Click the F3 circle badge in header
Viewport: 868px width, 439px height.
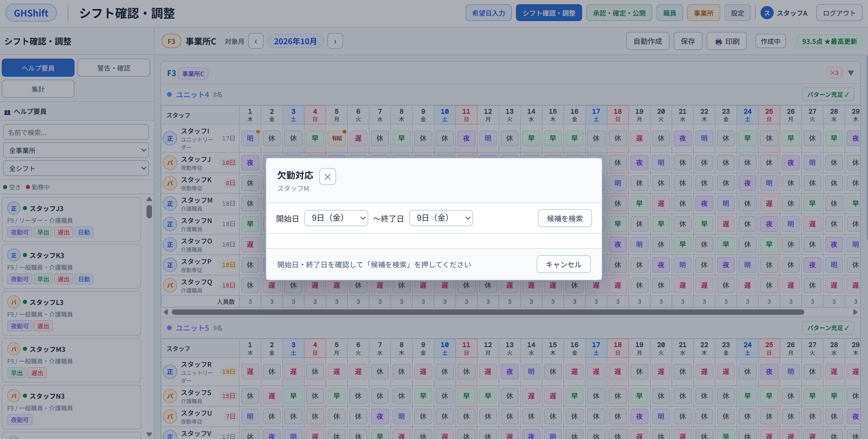tap(171, 41)
